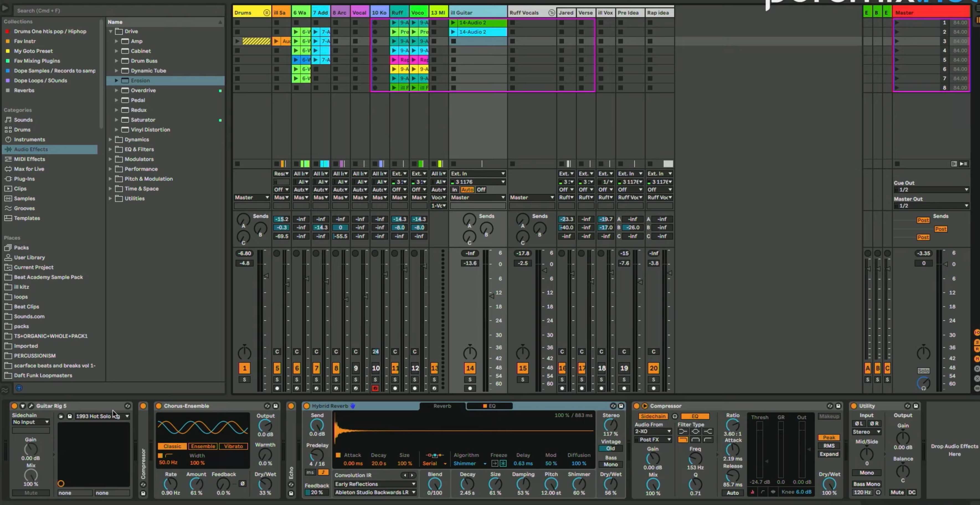Image resolution: width=980 pixels, height=505 pixels.
Task: Turn off the Guitar Rig 5 device activator
Action: [14, 405]
